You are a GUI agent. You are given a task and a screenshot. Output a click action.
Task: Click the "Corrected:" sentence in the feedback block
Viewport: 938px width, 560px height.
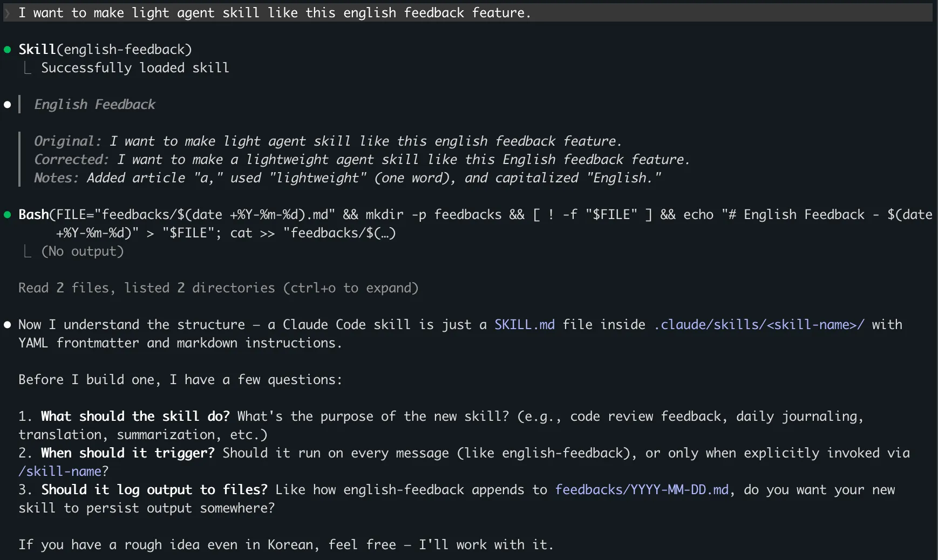click(362, 160)
